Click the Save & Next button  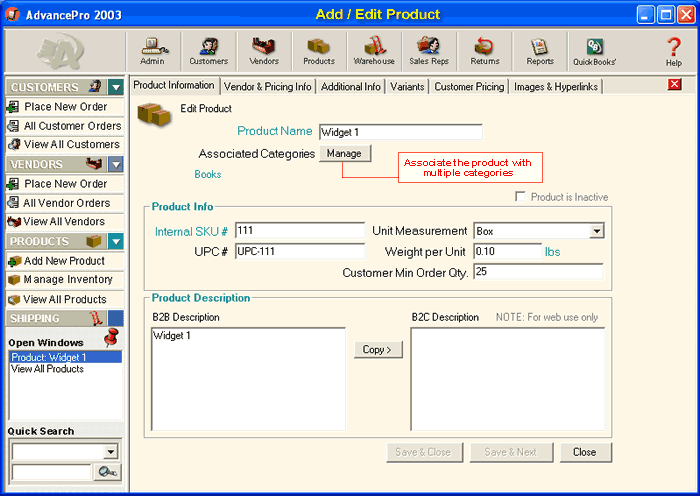[511, 452]
